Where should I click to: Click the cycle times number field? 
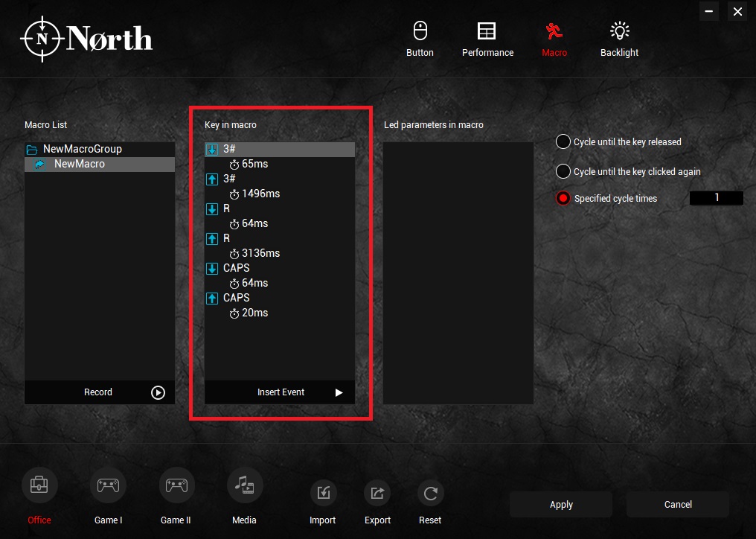pyautogui.click(x=717, y=198)
